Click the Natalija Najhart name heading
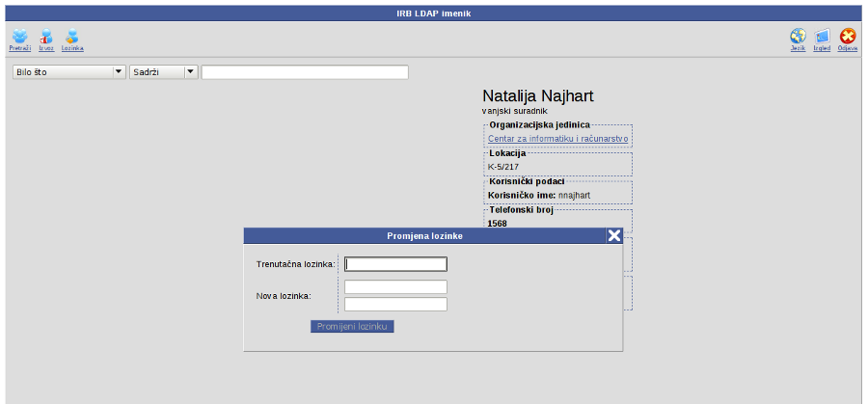 (x=537, y=95)
